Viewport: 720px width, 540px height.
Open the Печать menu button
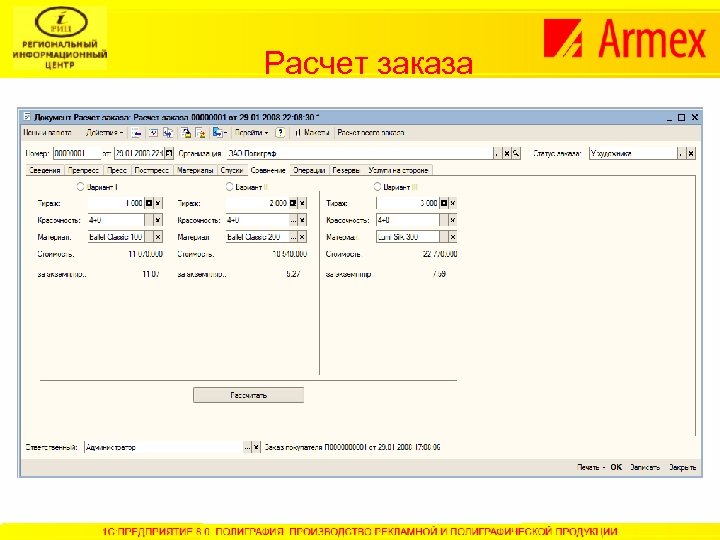pyautogui.click(x=591, y=467)
